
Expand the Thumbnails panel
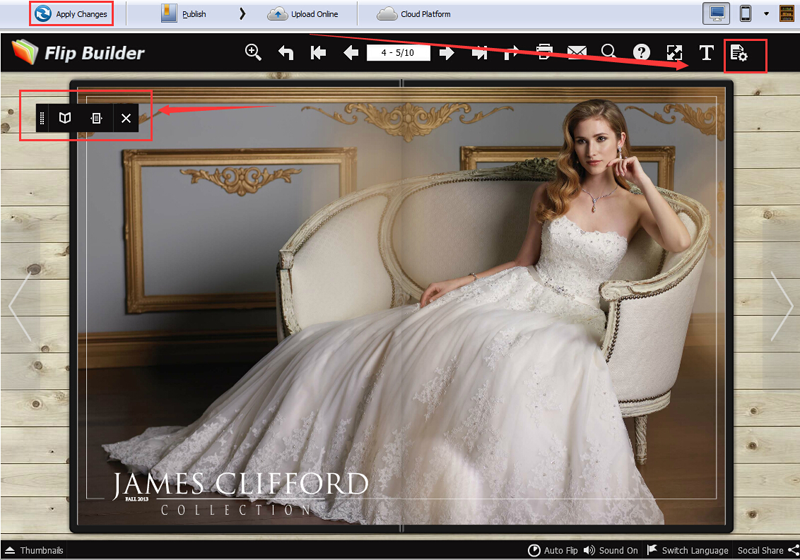[x=34, y=550]
